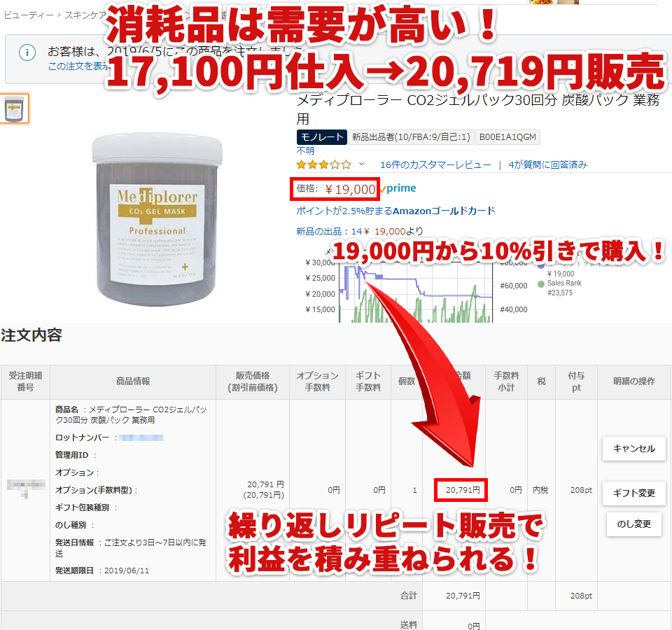Click the 内税 tax cell
The height and width of the screenshot is (630, 672).
pos(540,490)
